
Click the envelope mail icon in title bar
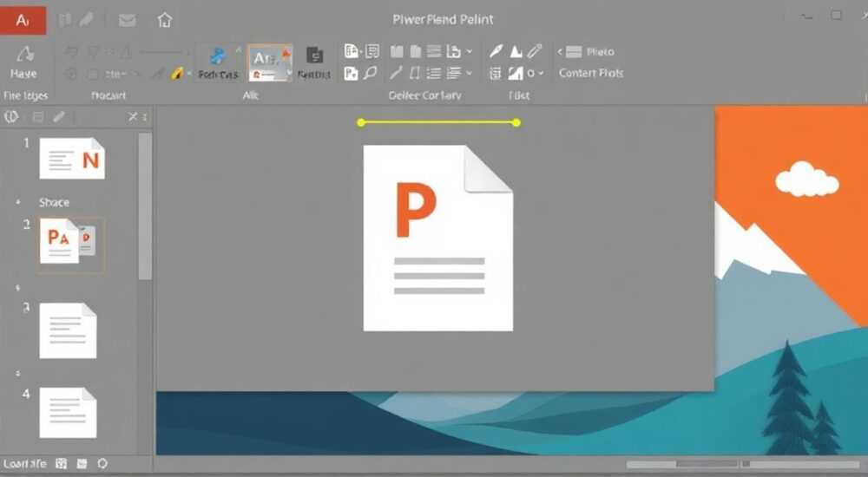(127, 21)
